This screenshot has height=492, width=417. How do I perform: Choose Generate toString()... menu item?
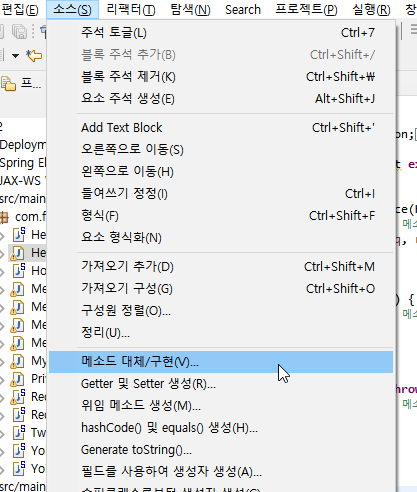click(x=221, y=450)
